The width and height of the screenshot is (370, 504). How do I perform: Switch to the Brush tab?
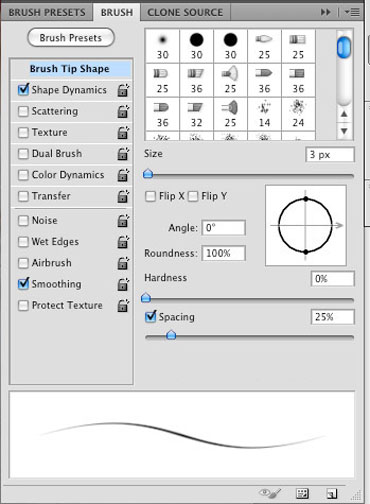(x=117, y=13)
